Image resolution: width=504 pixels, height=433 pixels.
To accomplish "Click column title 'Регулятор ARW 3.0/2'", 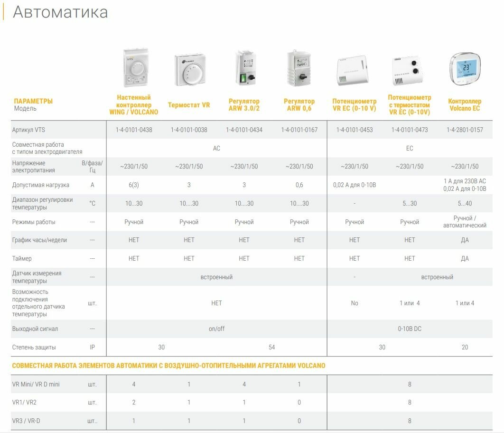I will (244, 105).
